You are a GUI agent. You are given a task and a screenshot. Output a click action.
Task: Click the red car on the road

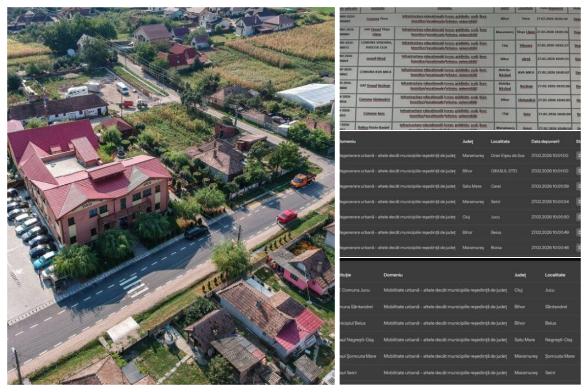click(x=287, y=216)
